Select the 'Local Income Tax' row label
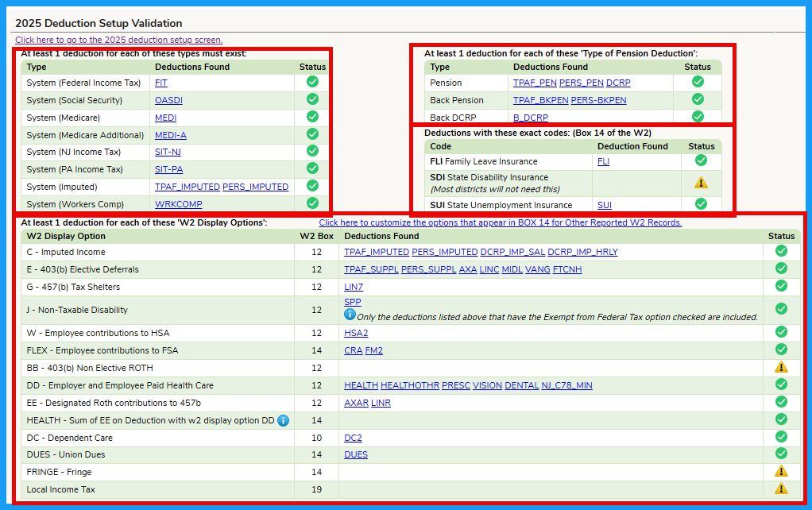The width and height of the screenshot is (812, 510). click(x=61, y=490)
